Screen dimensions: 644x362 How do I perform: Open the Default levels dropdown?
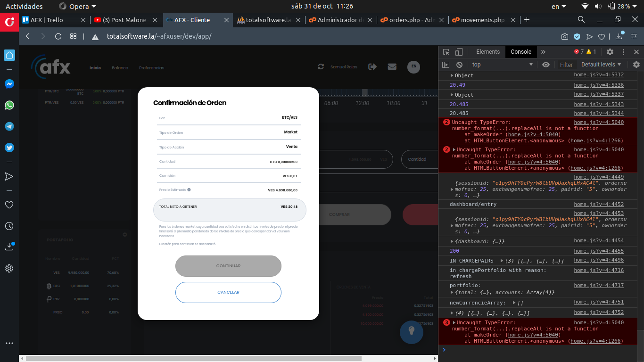[601, 65]
